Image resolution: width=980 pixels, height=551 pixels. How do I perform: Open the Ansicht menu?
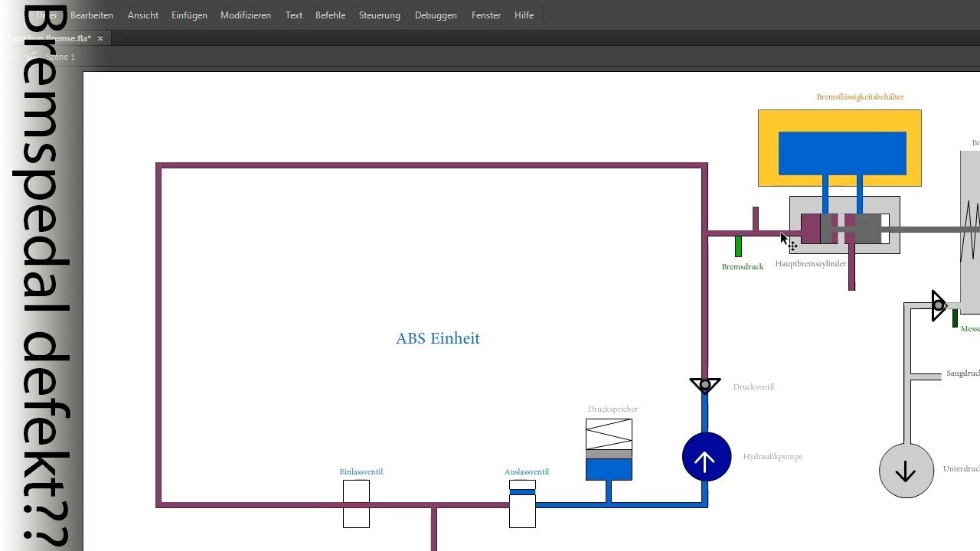coord(143,15)
